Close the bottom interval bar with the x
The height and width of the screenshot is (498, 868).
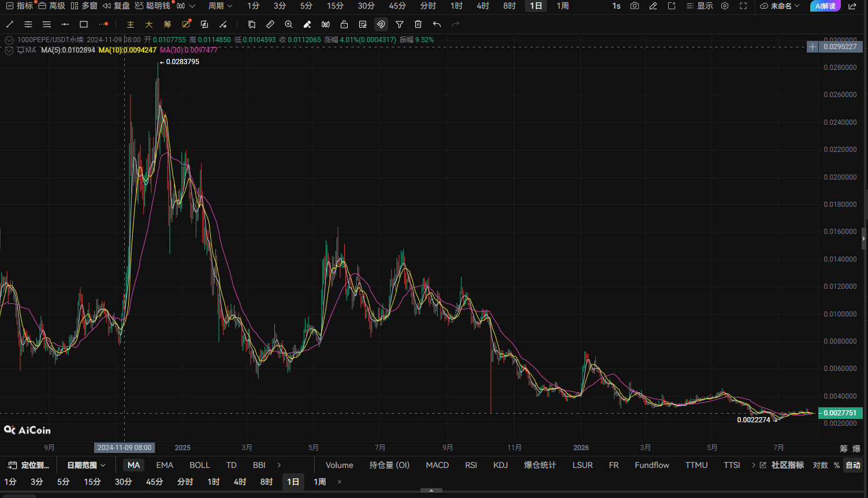coord(340,482)
